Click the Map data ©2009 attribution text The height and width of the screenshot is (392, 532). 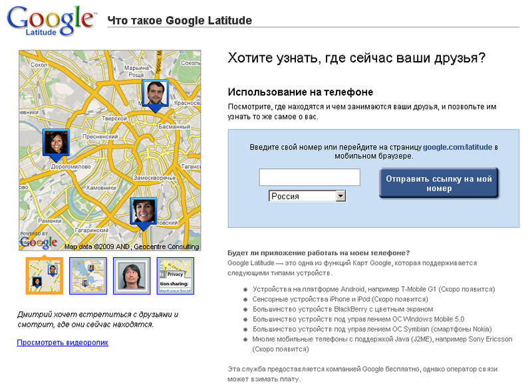132,247
